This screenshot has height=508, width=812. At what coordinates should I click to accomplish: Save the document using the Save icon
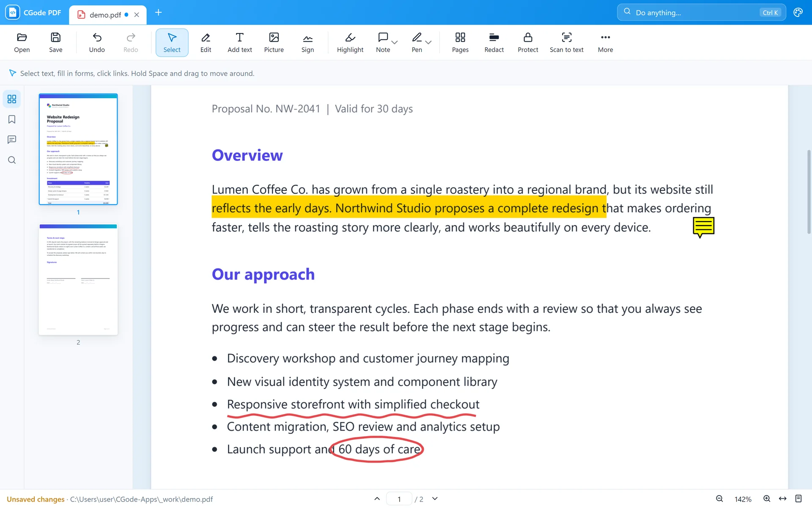tap(55, 42)
